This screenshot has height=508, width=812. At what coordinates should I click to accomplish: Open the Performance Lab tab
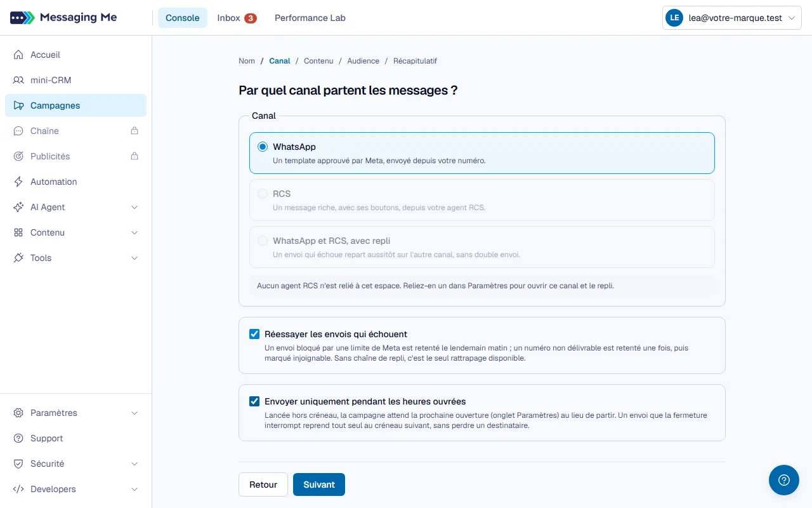[x=310, y=18]
